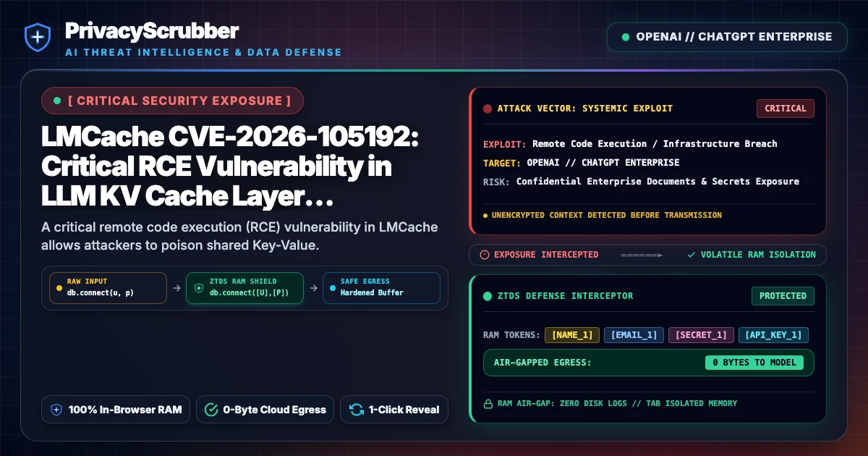The width and height of the screenshot is (868, 456).
Task: Click the [NAME_1] token chip
Action: (x=572, y=335)
